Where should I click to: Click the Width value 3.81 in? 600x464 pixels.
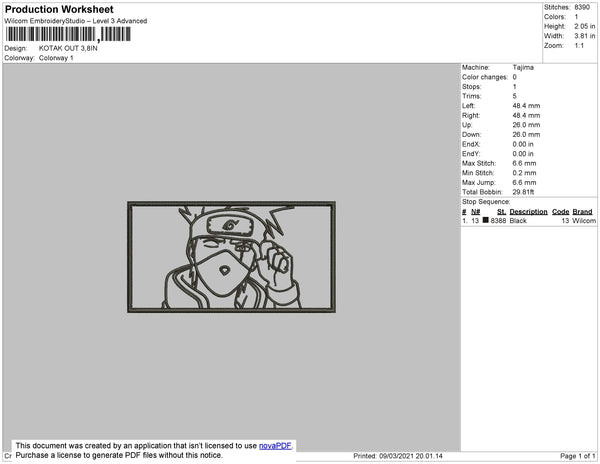584,36
